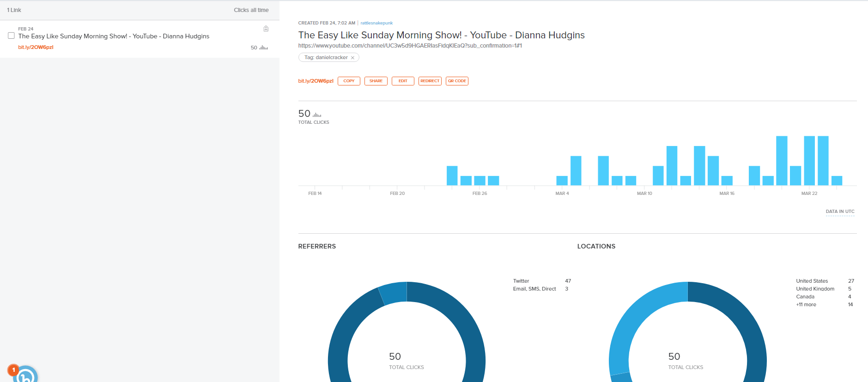Select the Easy Like Sunday Morning link checkbox
The image size is (868, 382).
point(12,36)
